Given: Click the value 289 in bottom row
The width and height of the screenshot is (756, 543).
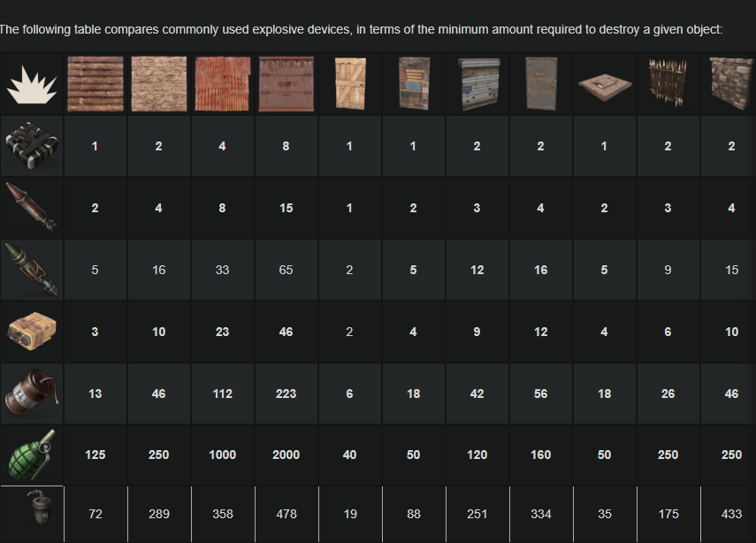Looking at the screenshot, I should pyautogui.click(x=159, y=514).
